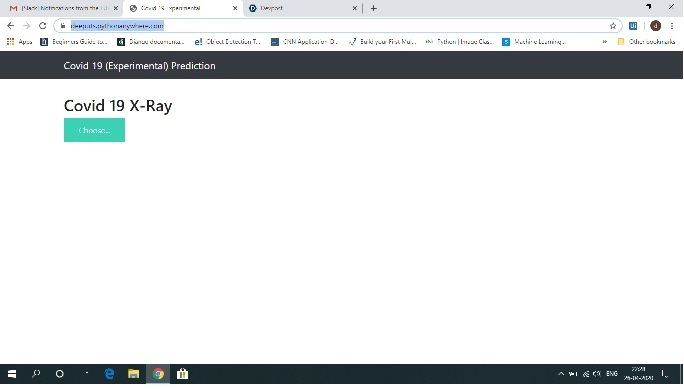Open Django documentation bookmark

(x=151, y=42)
